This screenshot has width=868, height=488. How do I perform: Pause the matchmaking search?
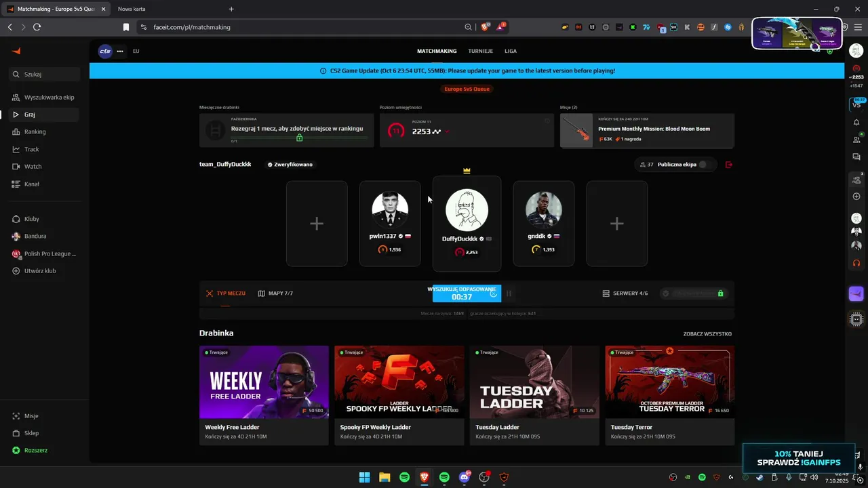509,293
